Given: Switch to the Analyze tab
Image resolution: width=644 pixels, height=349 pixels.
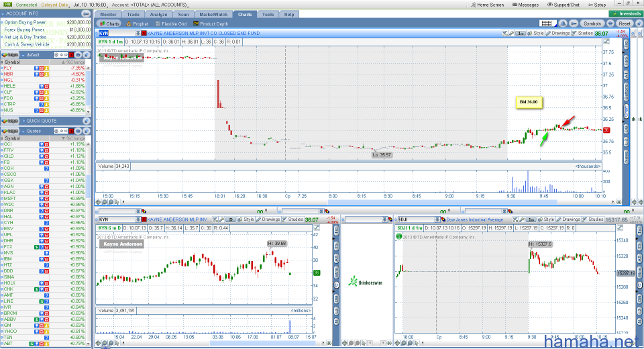Looking at the screenshot, I should click(158, 14).
